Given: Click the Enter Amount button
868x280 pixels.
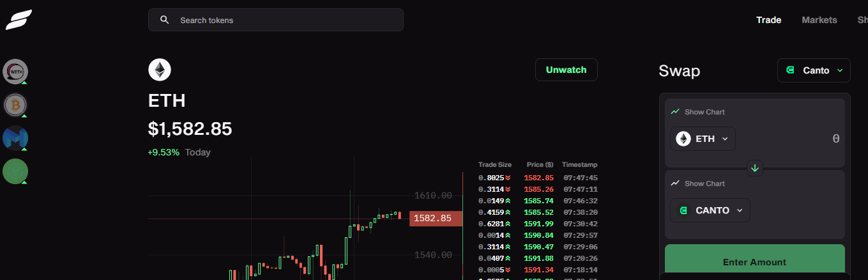Looking at the screenshot, I should 754,261.
